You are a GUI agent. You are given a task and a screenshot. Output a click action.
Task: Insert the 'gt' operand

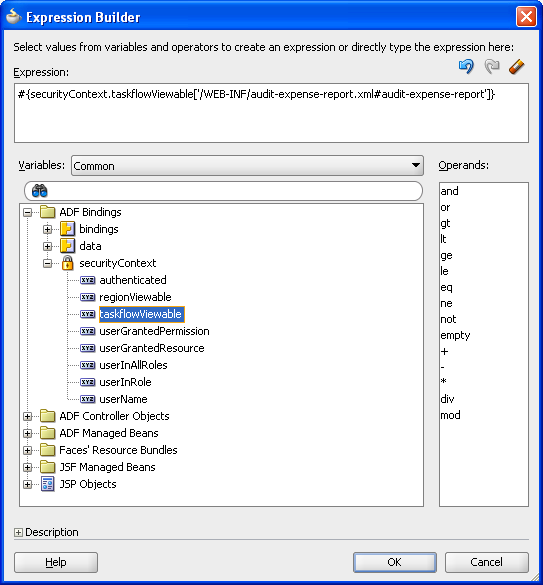pos(445,223)
